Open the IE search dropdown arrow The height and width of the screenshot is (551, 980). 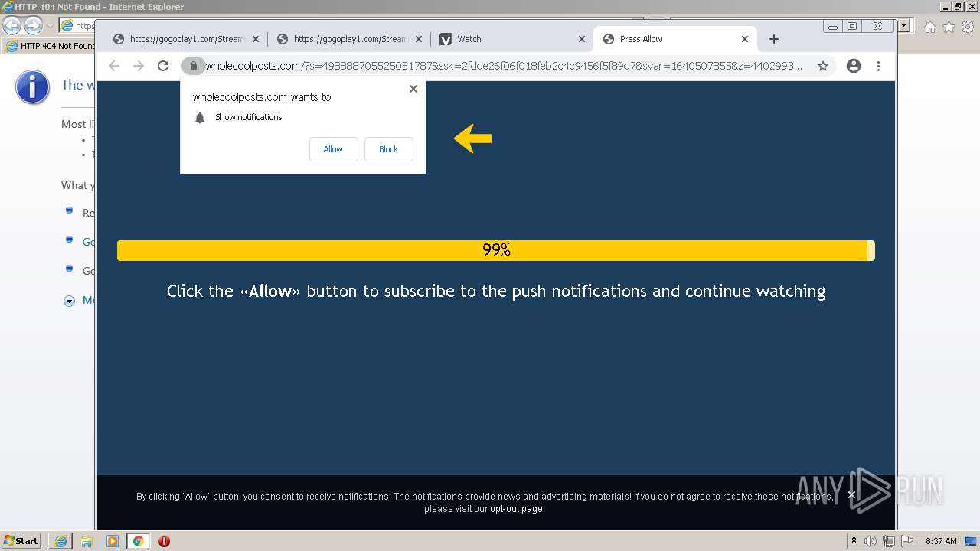904,26
